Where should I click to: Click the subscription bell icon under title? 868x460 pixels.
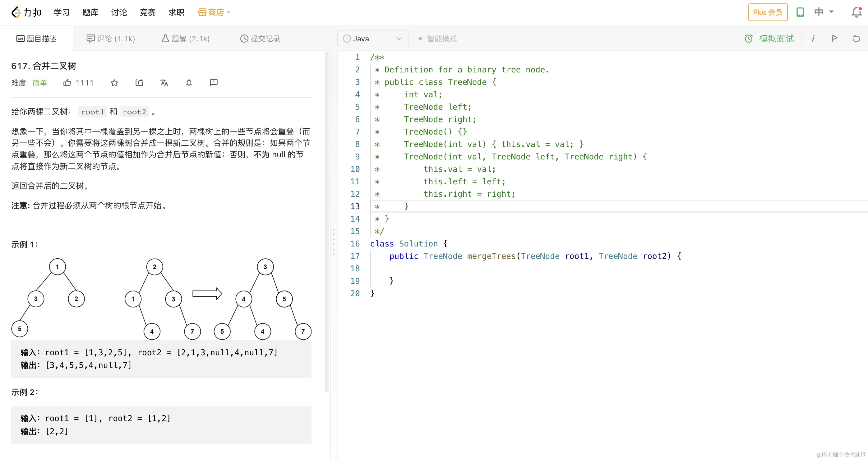[189, 82]
